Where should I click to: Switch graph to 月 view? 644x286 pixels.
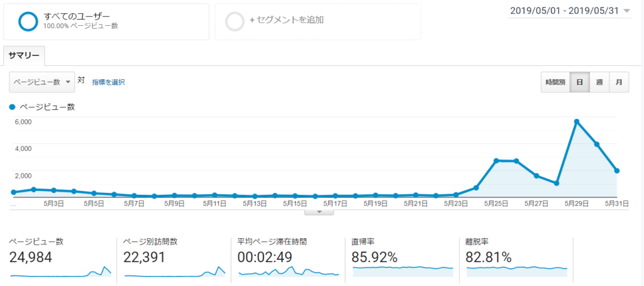click(x=619, y=82)
